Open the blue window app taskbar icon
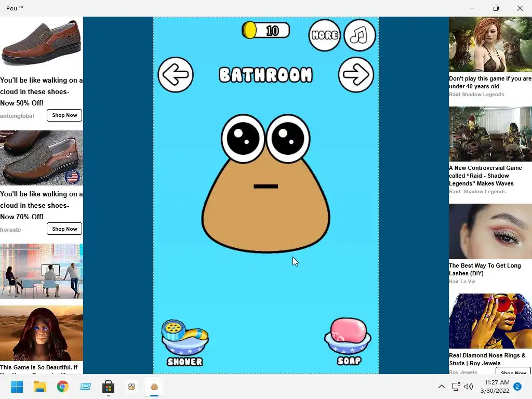 pyautogui.click(x=86, y=387)
